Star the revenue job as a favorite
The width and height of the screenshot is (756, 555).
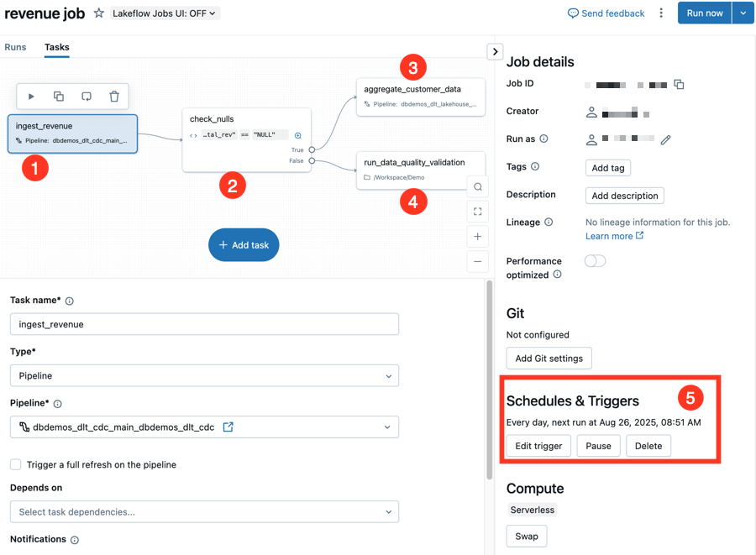tap(98, 13)
